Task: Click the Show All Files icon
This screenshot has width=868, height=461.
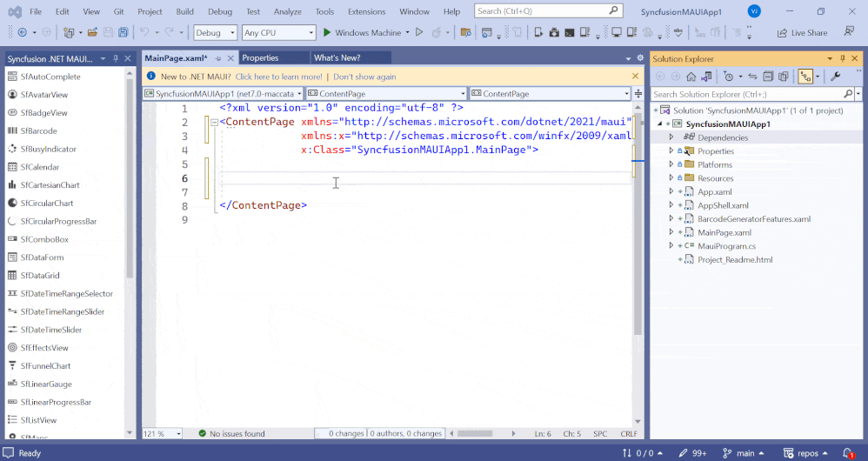Action: pos(784,77)
